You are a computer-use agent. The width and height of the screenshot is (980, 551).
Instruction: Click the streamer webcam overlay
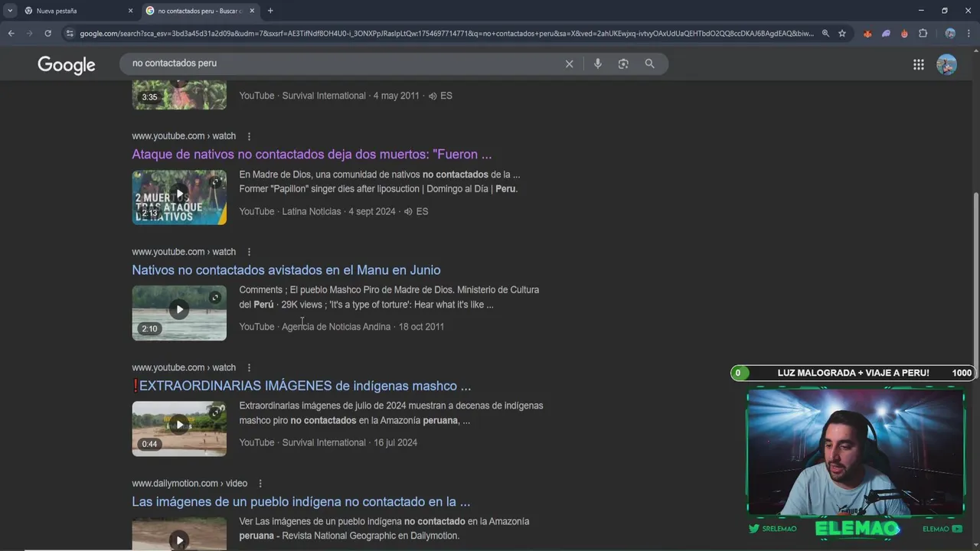point(855,453)
